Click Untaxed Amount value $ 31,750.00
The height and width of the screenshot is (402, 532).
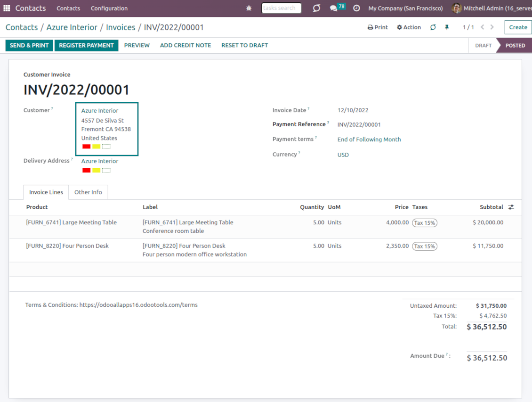[491, 306]
